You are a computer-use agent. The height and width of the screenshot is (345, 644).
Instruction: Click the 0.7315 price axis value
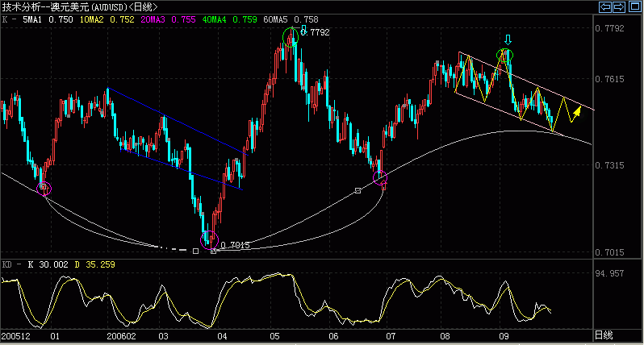point(609,165)
